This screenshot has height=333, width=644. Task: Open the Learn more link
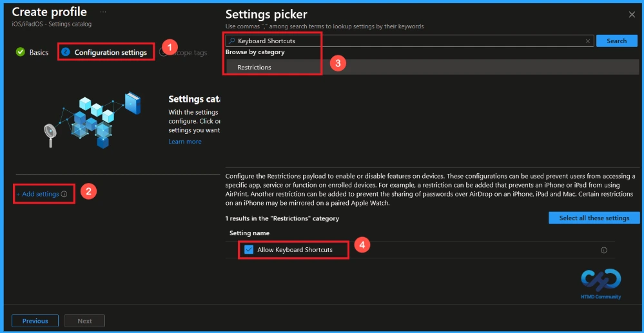pyautogui.click(x=185, y=142)
